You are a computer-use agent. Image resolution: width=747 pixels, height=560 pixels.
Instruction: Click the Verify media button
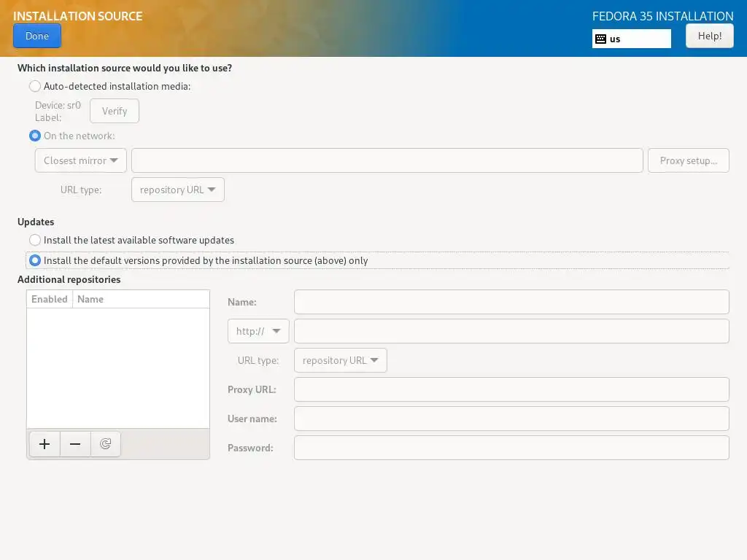pos(115,111)
